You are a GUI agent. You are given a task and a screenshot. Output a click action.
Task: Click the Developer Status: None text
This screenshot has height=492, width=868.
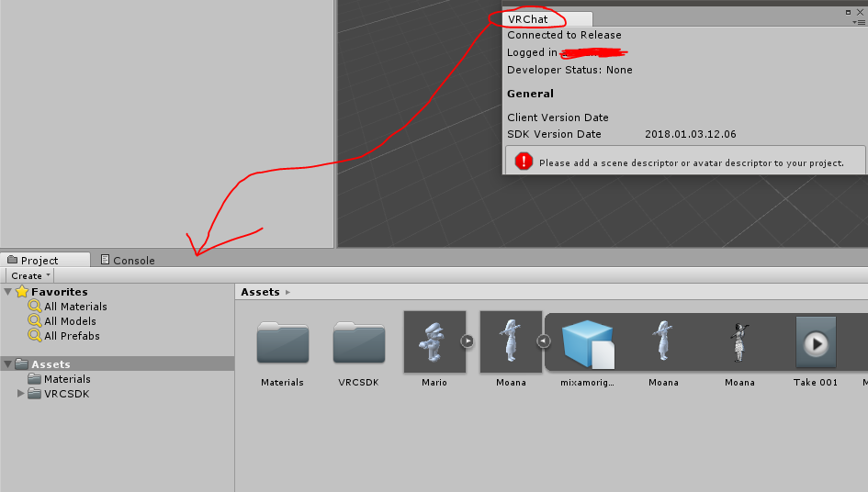tap(569, 70)
